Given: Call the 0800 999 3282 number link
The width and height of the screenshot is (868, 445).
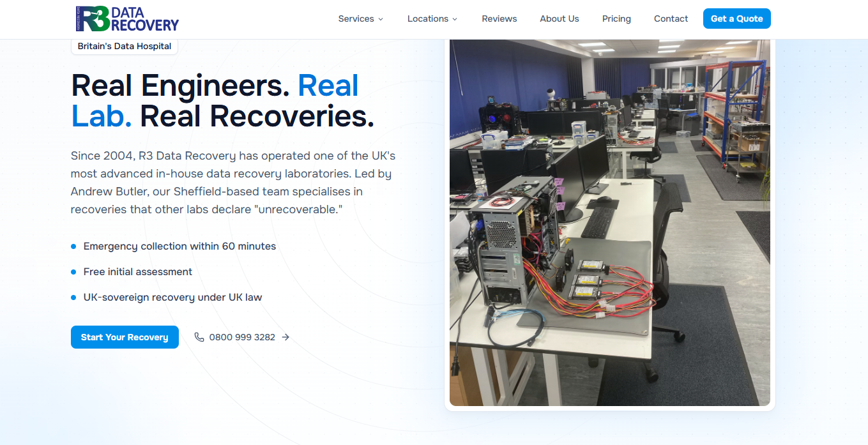Looking at the screenshot, I should [242, 337].
